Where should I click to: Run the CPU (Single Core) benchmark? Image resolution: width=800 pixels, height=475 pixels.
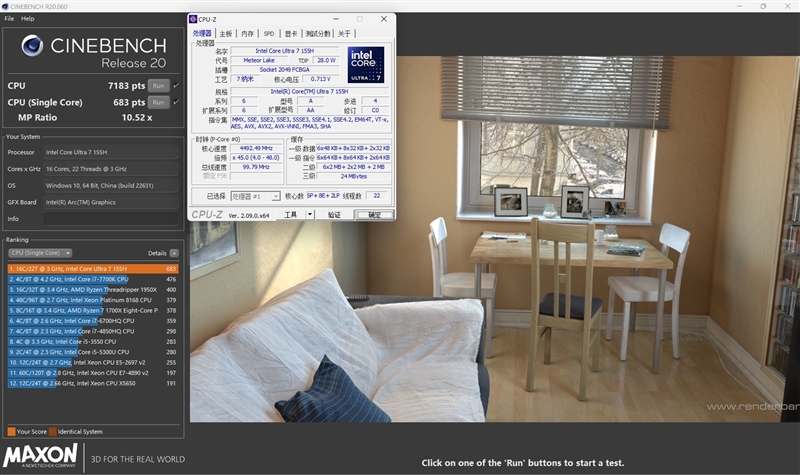(158, 102)
